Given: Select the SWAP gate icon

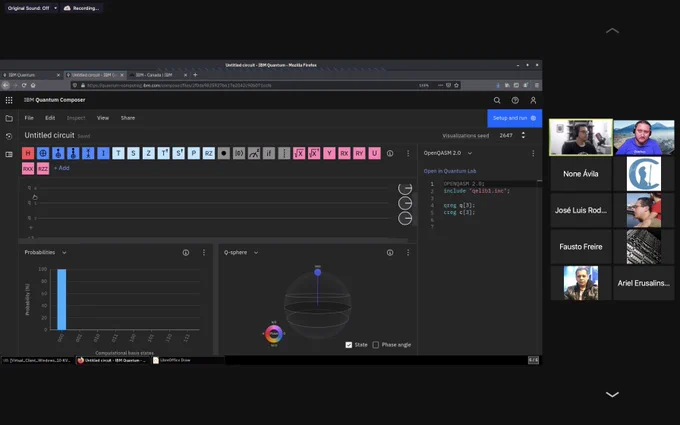Looking at the screenshot, I should coord(88,153).
